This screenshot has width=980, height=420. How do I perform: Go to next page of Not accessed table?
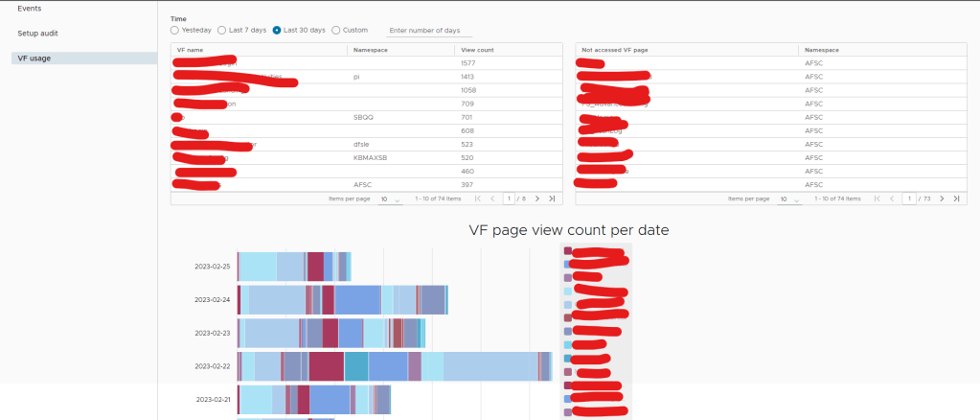(942, 198)
